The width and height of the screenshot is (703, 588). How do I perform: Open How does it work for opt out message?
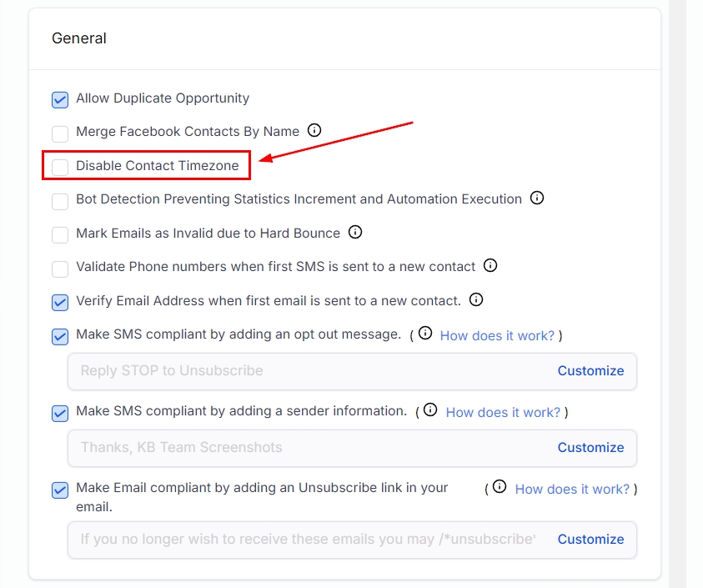pyautogui.click(x=497, y=335)
